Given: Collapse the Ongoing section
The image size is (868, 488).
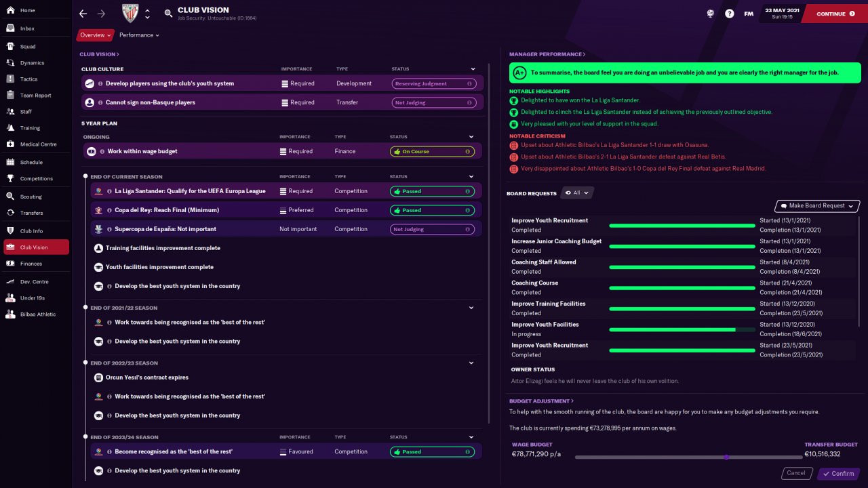Looking at the screenshot, I should [x=471, y=137].
